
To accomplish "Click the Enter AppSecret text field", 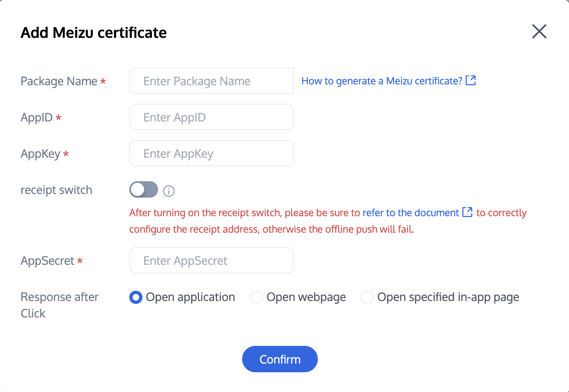I will (211, 261).
